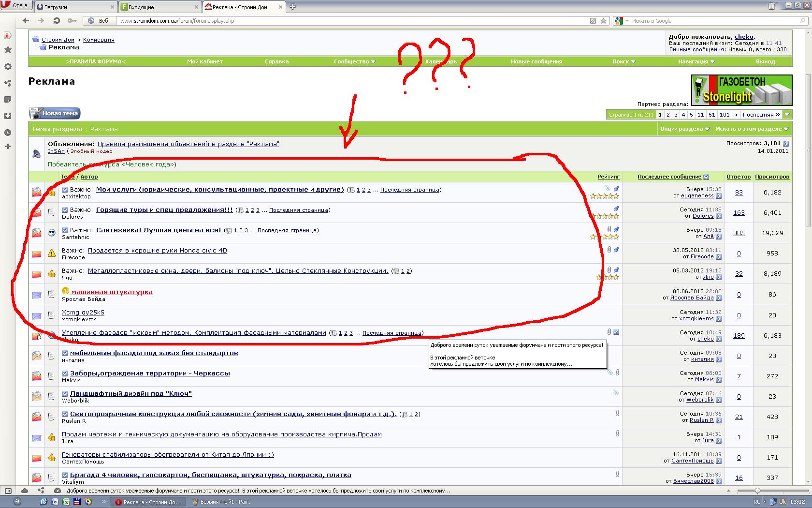The height and width of the screenshot is (508, 812).
Task: Open 'Искать в этом разделе' dropdown
Action: point(752,129)
